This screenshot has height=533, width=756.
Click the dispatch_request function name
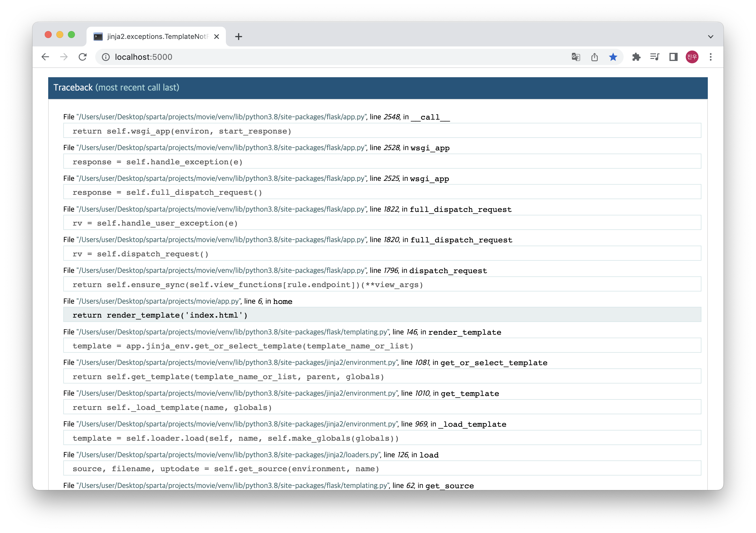click(x=448, y=271)
